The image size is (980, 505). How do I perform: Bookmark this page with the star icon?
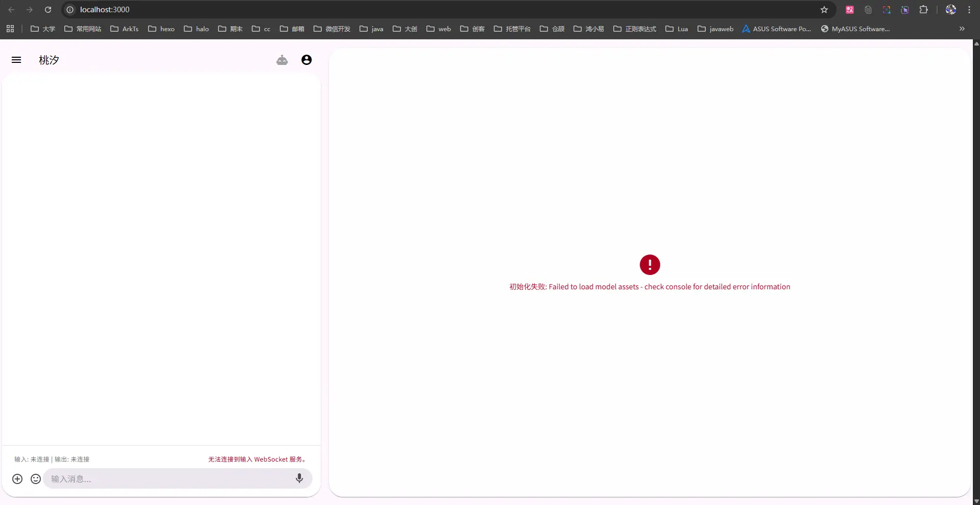point(824,10)
